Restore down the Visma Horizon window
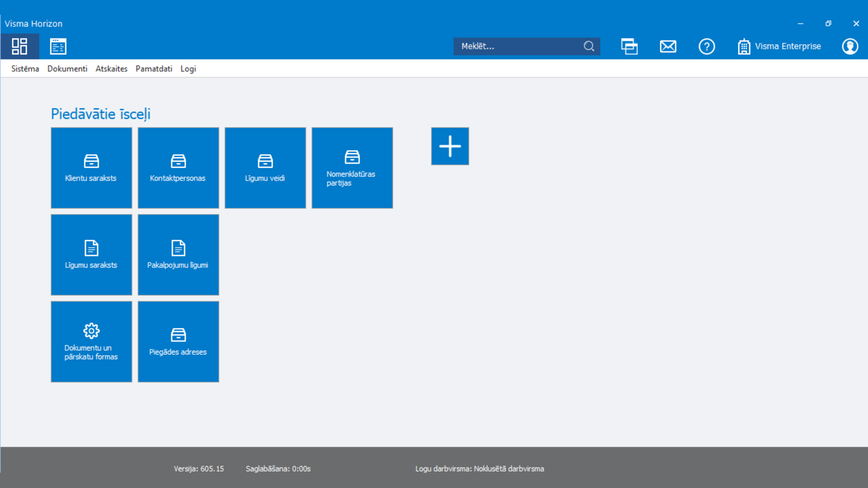This screenshot has height=488, width=868. click(828, 24)
